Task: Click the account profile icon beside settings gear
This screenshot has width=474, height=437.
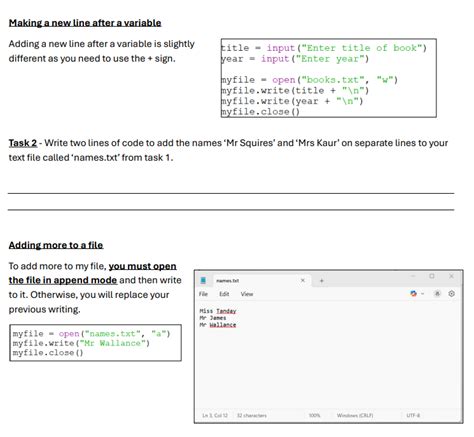Action: click(x=437, y=294)
